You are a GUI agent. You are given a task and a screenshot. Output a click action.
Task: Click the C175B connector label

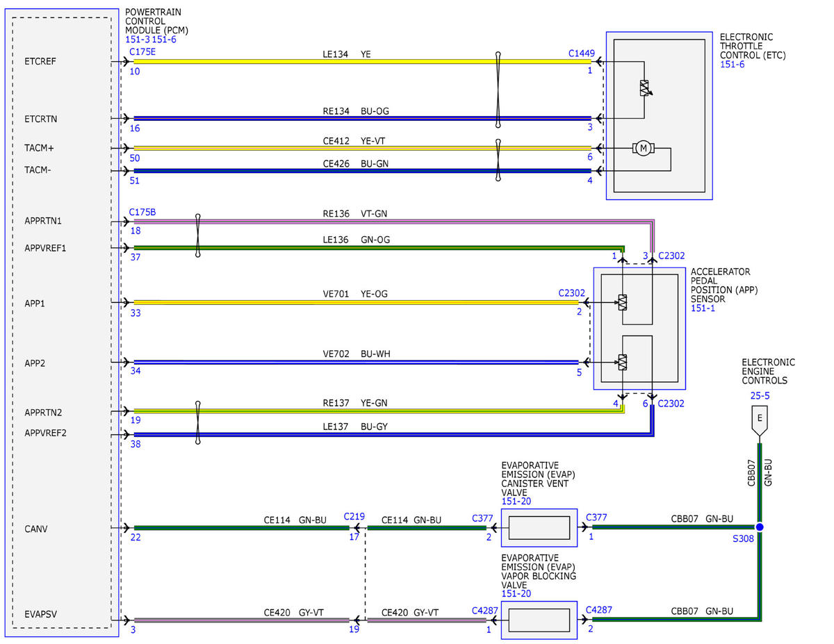[142, 211]
